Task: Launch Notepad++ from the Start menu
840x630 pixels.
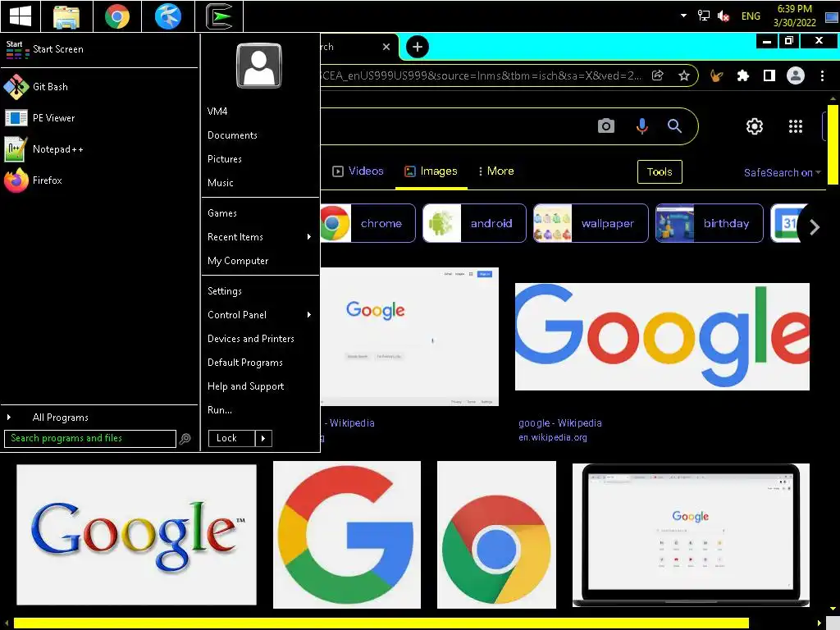Action: coord(99,149)
